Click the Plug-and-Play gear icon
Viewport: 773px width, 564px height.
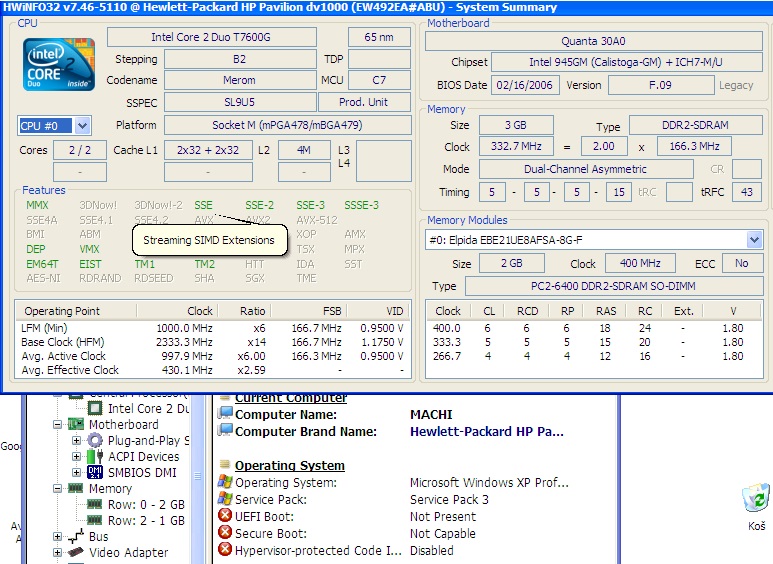(95, 440)
